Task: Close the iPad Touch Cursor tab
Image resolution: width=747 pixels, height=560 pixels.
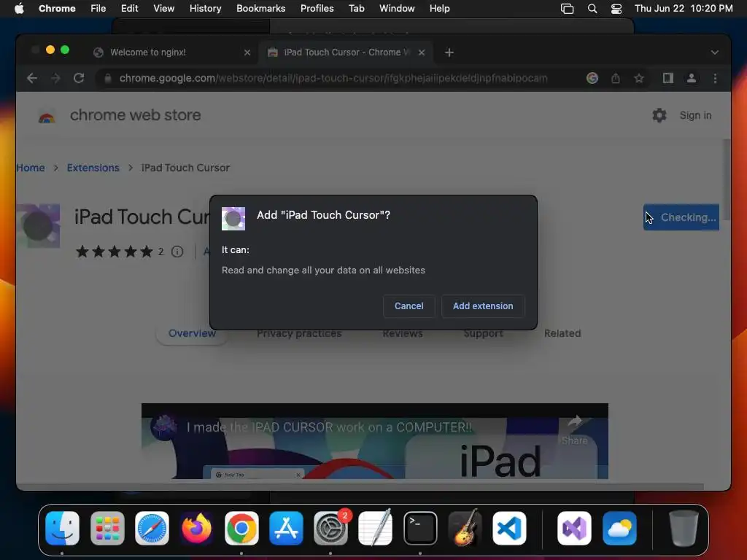Action: (x=422, y=52)
